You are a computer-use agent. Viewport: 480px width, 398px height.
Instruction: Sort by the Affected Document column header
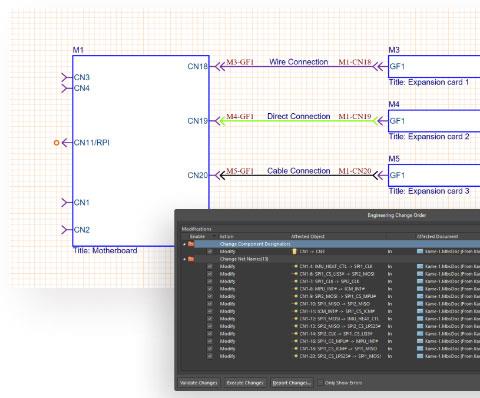(x=437, y=236)
